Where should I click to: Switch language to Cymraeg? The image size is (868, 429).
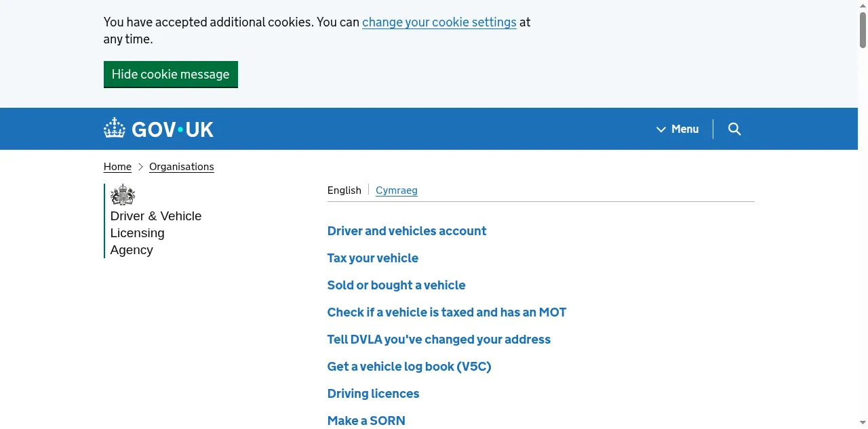(396, 190)
